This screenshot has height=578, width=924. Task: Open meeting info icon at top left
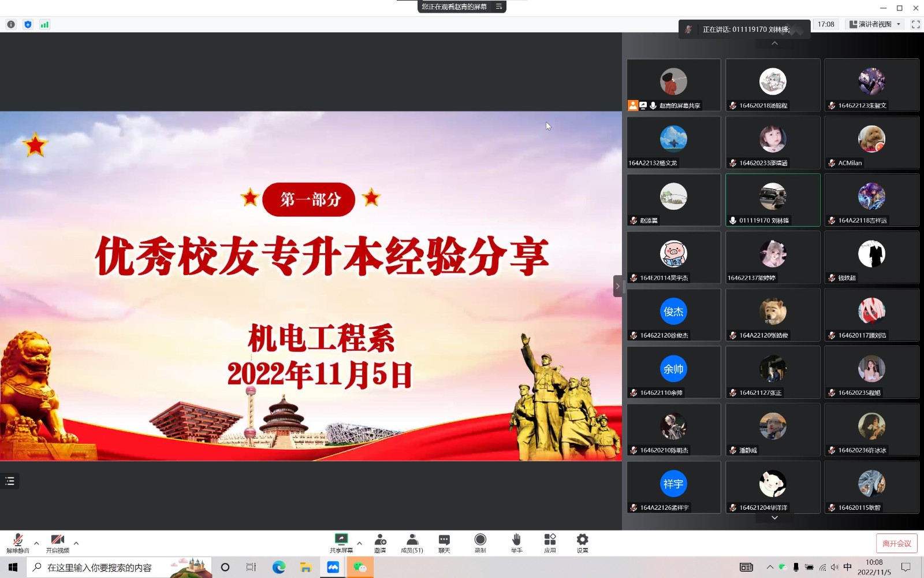(11, 24)
